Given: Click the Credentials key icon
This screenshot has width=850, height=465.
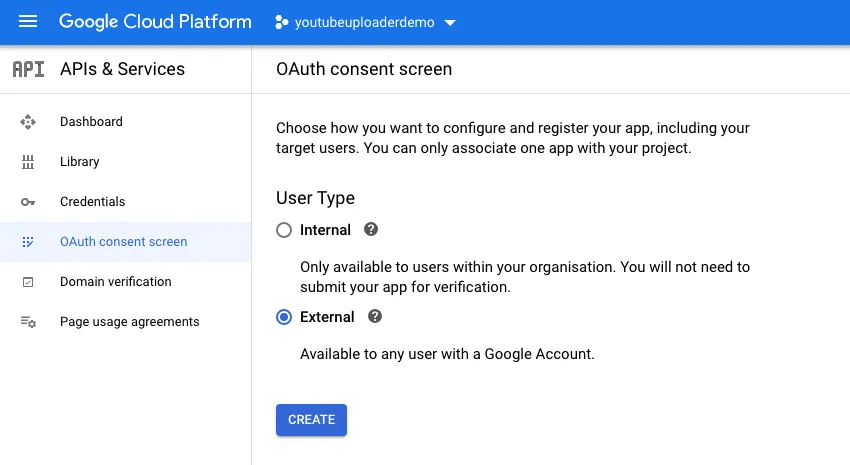Looking at the screenshot, I should (x=28, y=202).
